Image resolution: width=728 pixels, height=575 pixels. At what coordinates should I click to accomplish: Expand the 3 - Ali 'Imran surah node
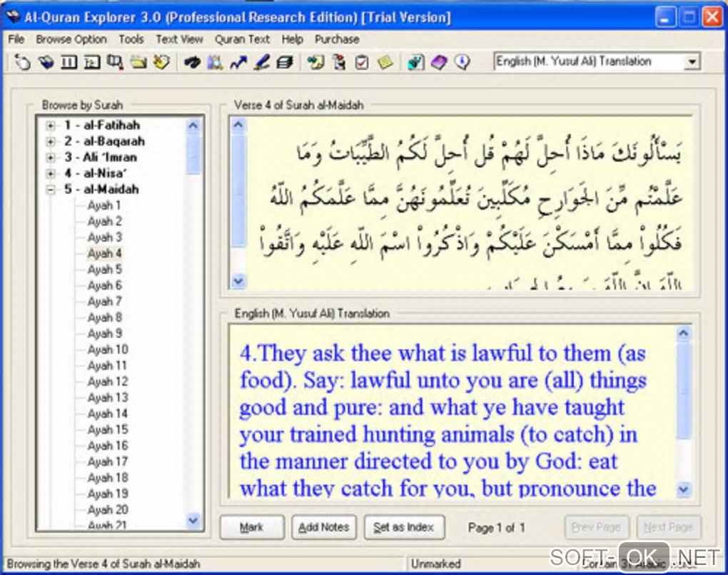[x=51, y=158]
